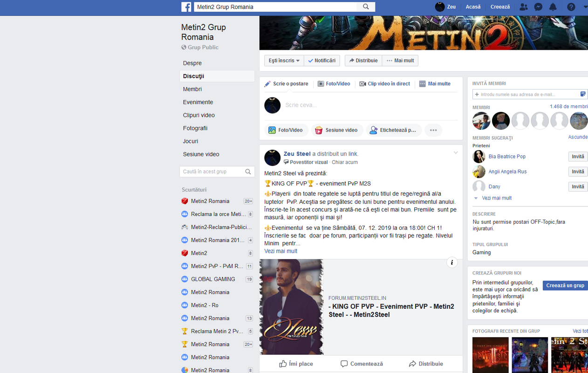Invite Bia Beatrice Pop with Invită
Screen dimensions: 588x373
578,157
